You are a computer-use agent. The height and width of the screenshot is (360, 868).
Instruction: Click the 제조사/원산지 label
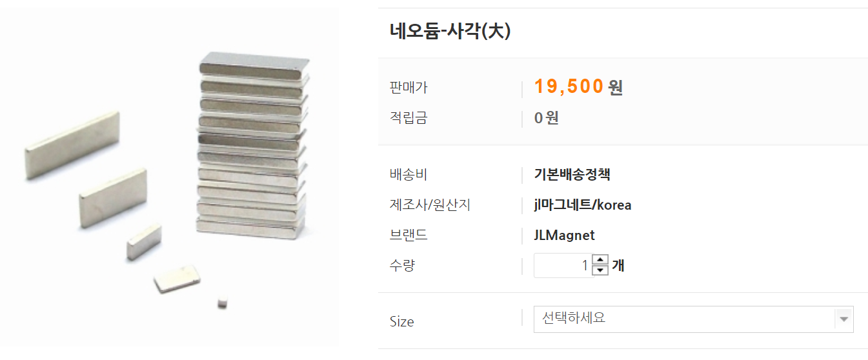pyautogui.click(x=430, y=205)
